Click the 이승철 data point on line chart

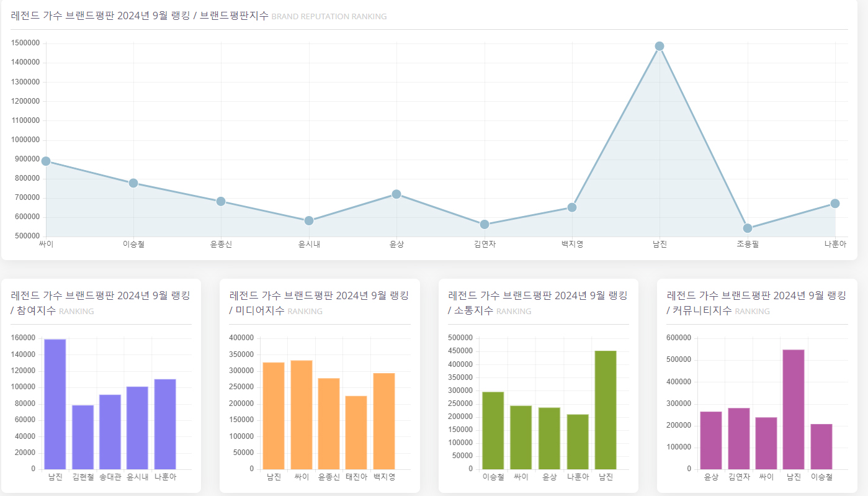[133, 183]
